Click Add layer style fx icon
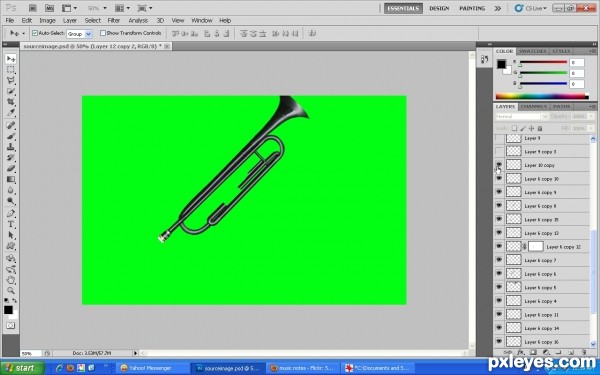This screenshot has height=375, width=600. pos(520,352)
